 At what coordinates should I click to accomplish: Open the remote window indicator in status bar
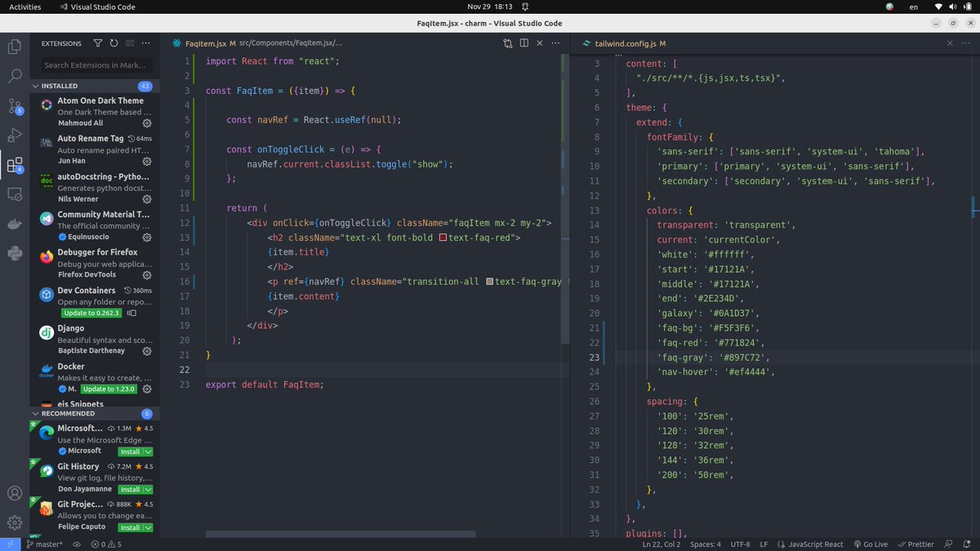click(x=10, y=544)
